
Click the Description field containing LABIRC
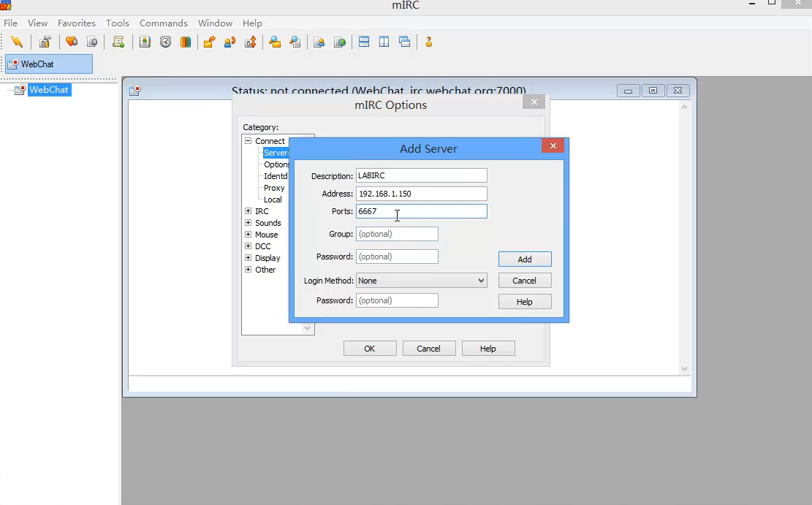tap(421, 175)
